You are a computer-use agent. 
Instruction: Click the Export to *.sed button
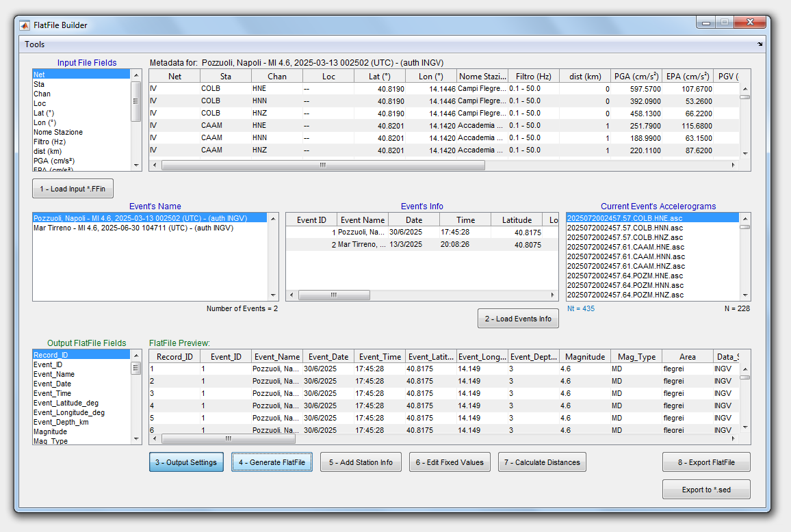706,490
